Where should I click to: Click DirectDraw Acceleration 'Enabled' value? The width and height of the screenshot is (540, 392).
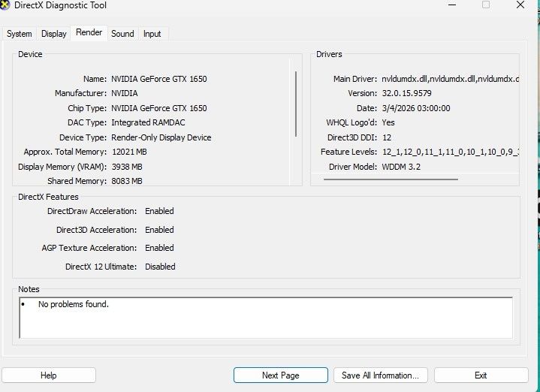pos(159,211)
